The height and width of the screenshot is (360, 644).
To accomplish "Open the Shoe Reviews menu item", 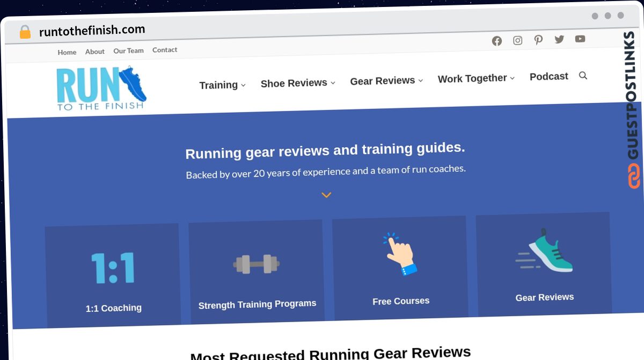I will pos(294,83).
